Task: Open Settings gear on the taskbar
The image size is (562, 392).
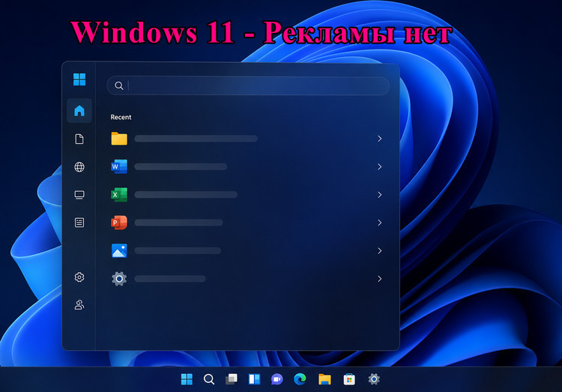Action: (x=374, y=379)
